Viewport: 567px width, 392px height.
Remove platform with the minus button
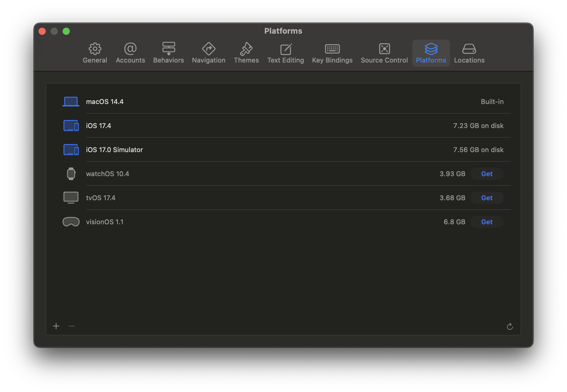pos(72,326)
